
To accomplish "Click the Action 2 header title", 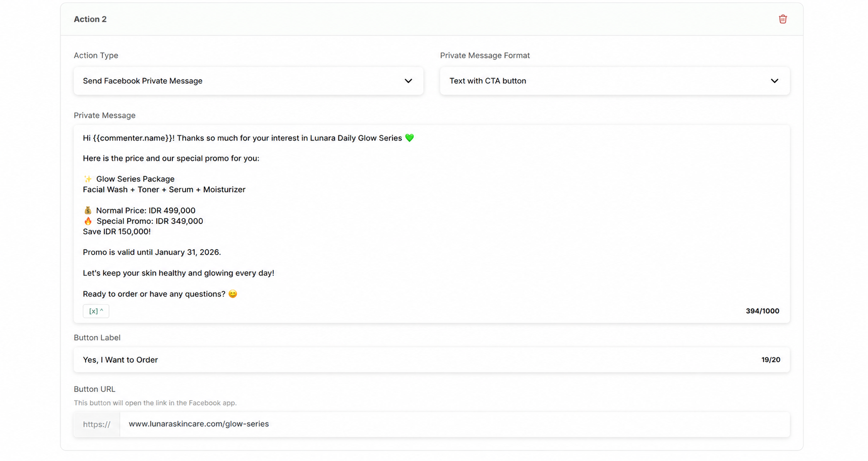I will coord(90,19).
